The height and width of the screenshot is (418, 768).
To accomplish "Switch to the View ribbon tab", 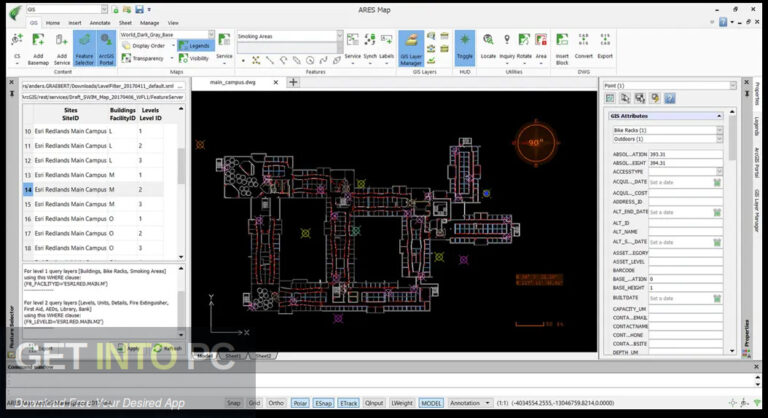I will (173, 23).
